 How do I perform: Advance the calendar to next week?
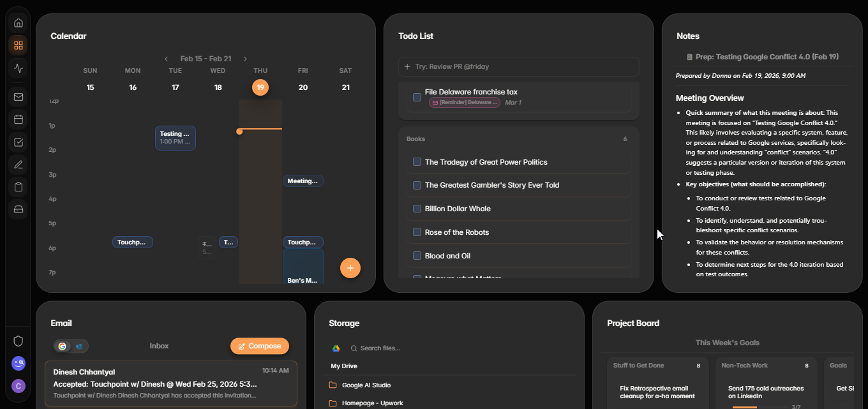(245, 57)
